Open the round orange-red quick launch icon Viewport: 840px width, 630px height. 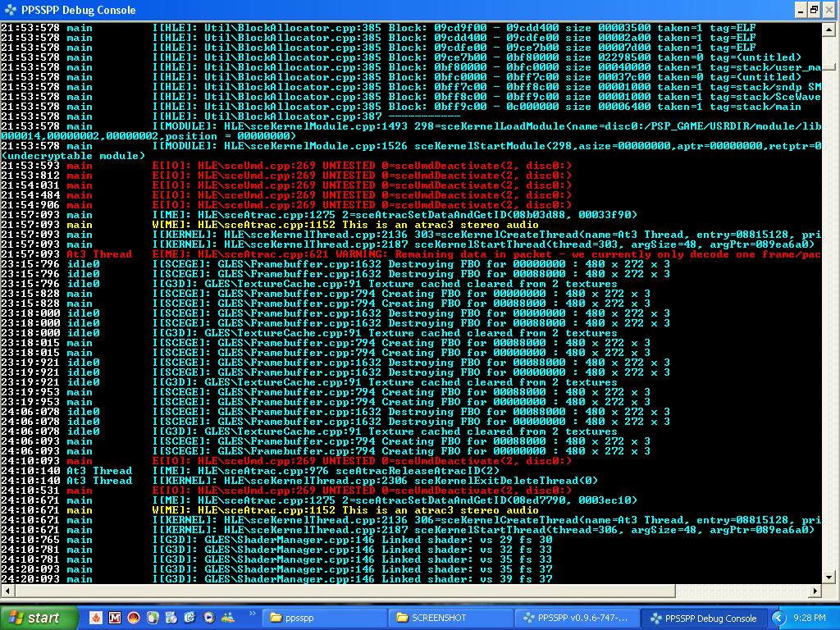pos(134,618)
